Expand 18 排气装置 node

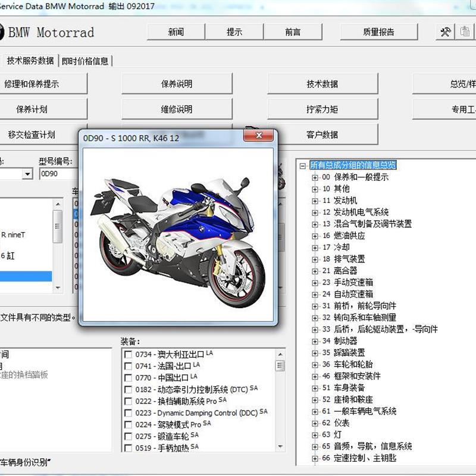coord(315,259)
